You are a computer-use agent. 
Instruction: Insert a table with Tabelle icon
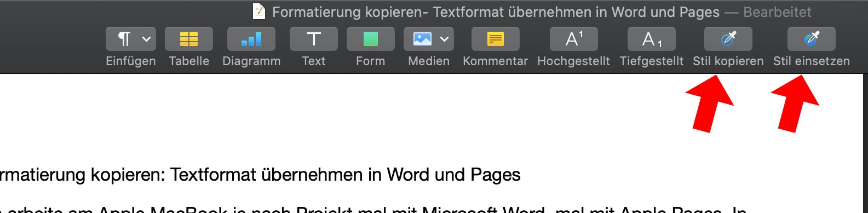coord(189,39)
